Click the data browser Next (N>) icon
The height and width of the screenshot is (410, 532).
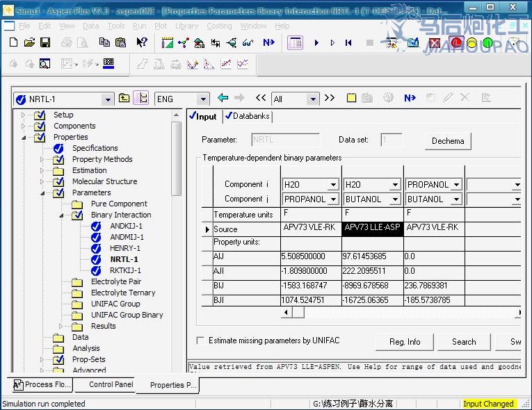[410, 98]
